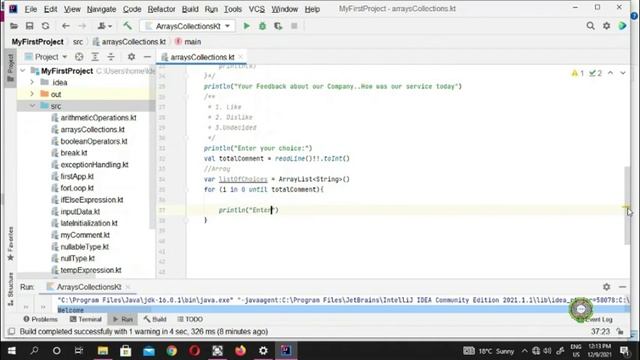Hide the Project panel with the minus icon
Screen dimensions: 640x360
pyautogui.click(x=147, y=57)
